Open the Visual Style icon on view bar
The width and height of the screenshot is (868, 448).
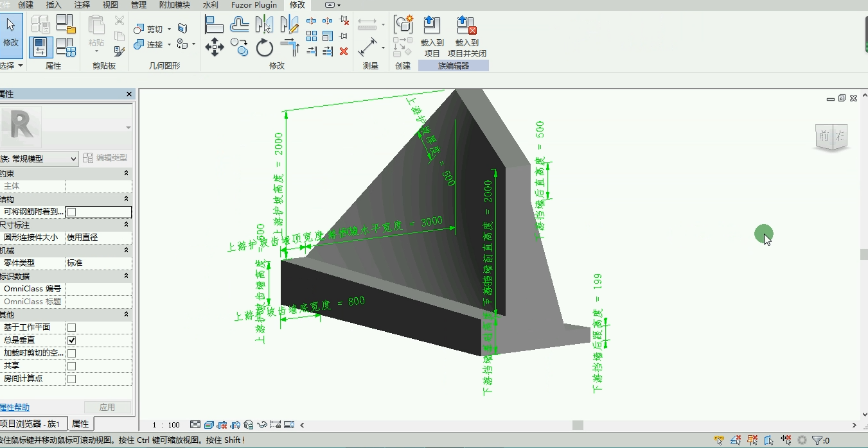(x=209, y=425)
